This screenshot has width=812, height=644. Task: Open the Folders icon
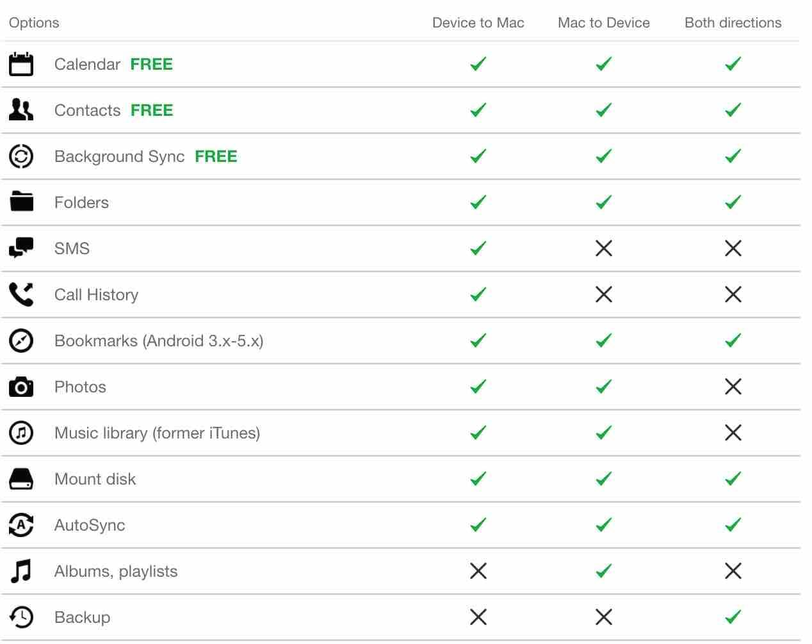click(21, 202)
